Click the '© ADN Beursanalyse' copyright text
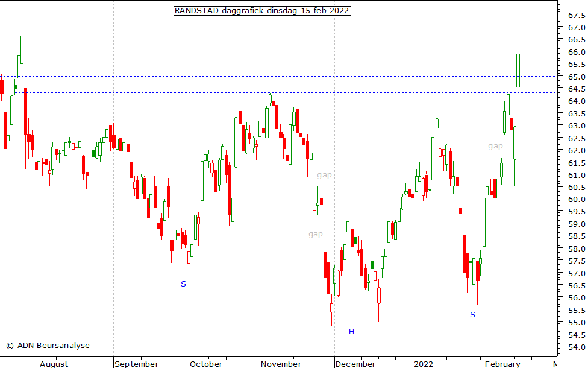Screen dimensions: 588x368 48,346
